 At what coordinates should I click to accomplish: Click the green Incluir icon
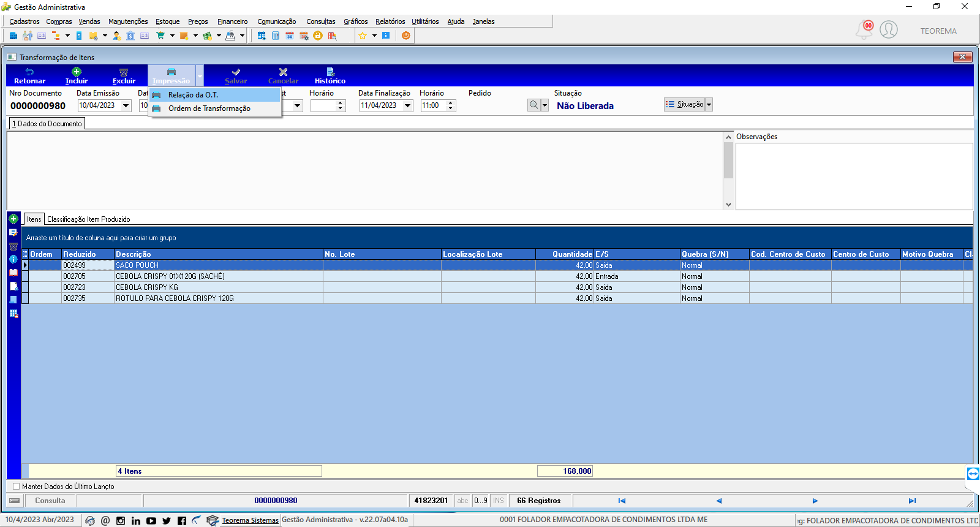point(77,72)
